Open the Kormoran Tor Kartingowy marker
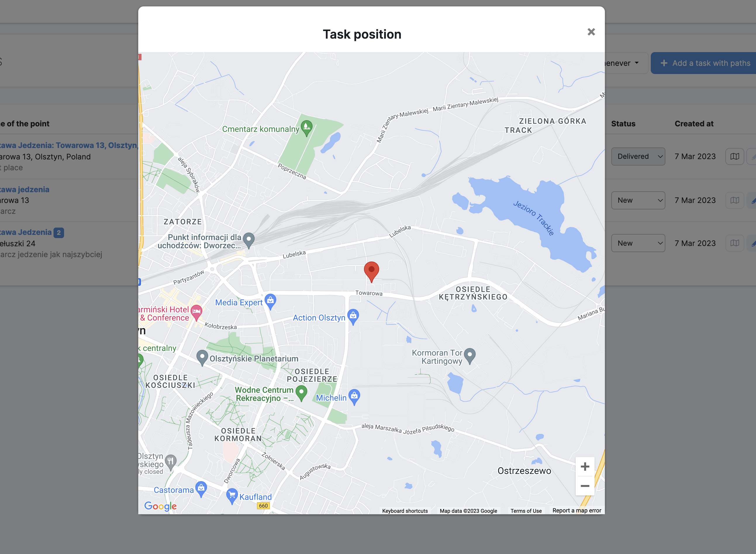Image resolution: width=756 pixels, height=554 pixels. 470,356
